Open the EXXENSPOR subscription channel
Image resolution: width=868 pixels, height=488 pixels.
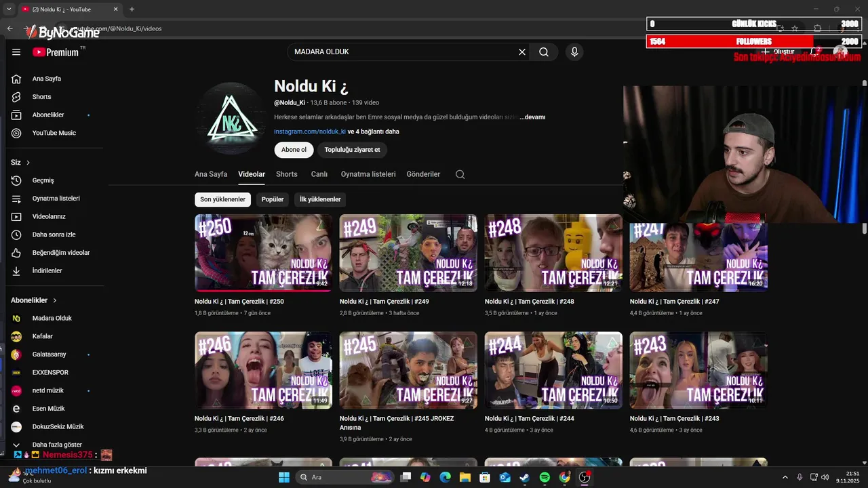coord(52,372)
